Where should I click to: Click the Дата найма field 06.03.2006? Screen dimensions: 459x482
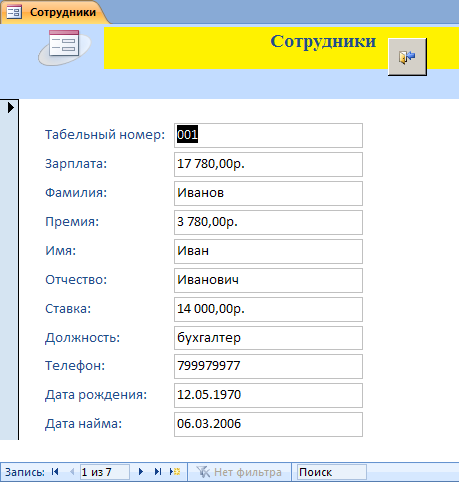coord(268,424)
